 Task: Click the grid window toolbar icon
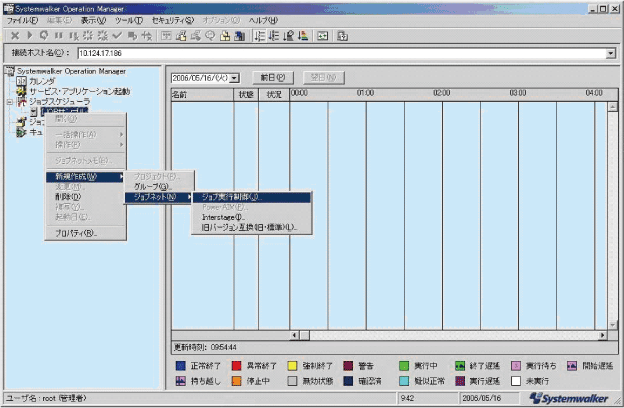pyautogui.click(x=166, y=36)
